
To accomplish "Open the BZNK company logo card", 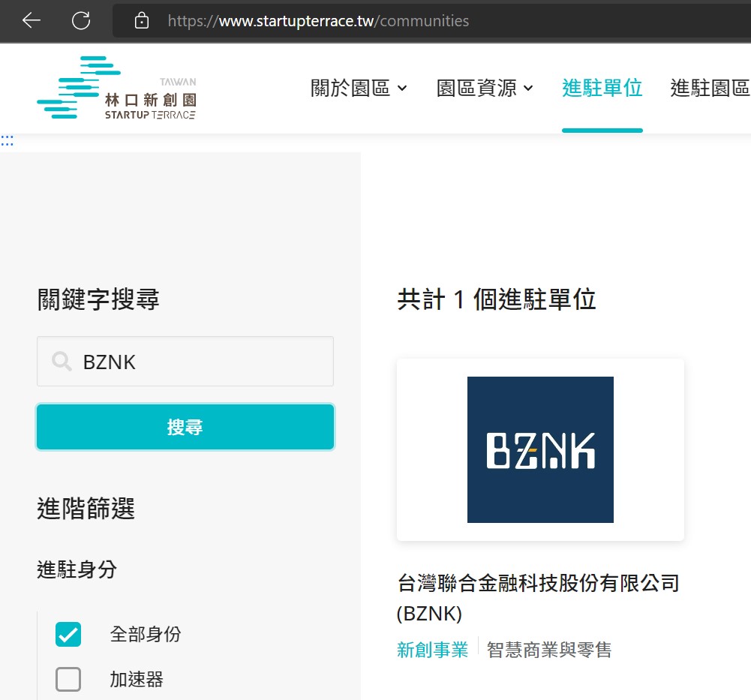I will pyautogui.click(x=540, y=449).
